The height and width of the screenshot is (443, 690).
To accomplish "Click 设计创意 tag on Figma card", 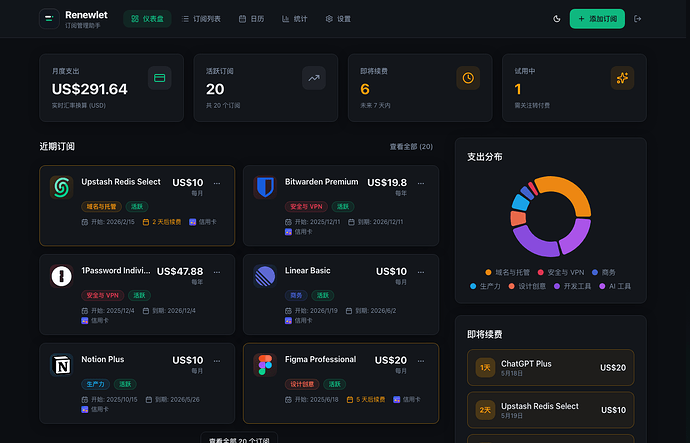I will tap(302, 384).
